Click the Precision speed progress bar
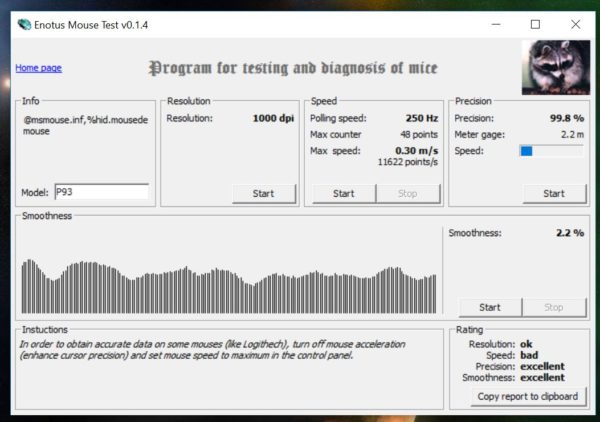The image size is (600, 422). [551, 151]
